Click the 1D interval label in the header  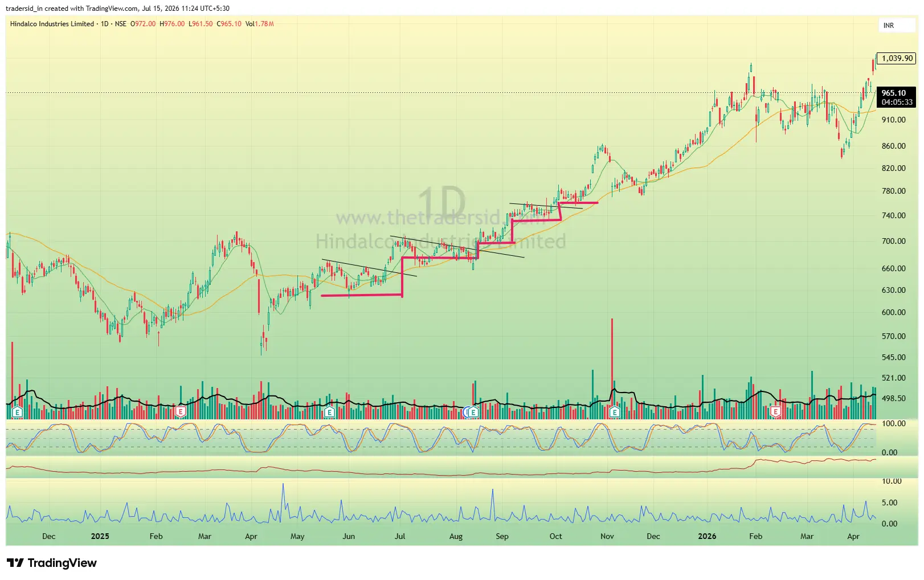coord(104,24)
